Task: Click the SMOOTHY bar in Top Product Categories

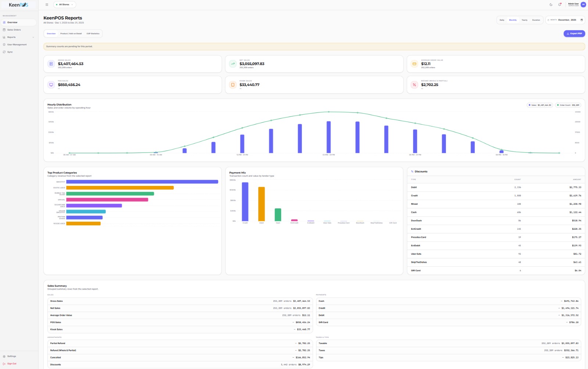Action: coord(142,182)
